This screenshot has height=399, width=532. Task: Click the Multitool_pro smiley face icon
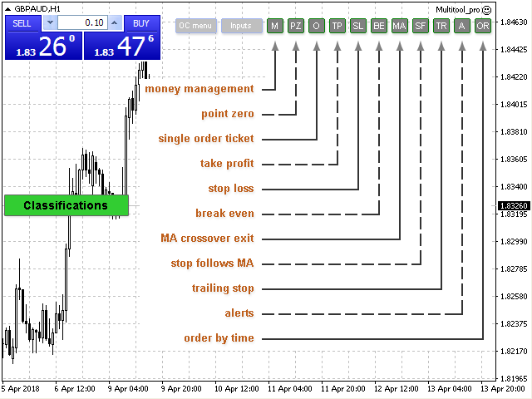point(486,10)
